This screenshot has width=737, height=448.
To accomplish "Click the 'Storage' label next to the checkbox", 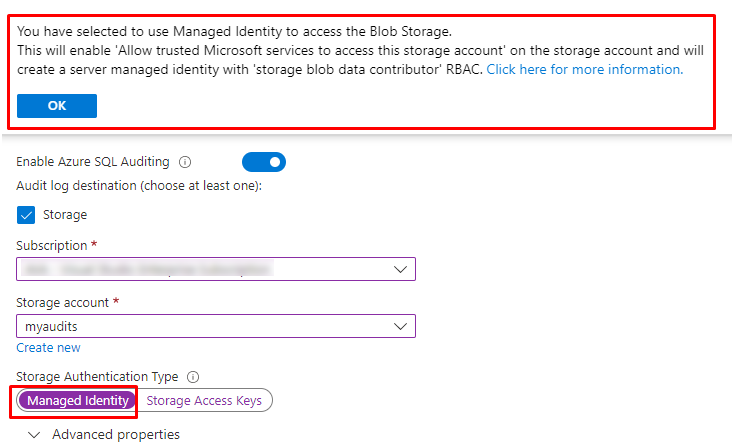I will pyautogui.click(x=65, y=214).
